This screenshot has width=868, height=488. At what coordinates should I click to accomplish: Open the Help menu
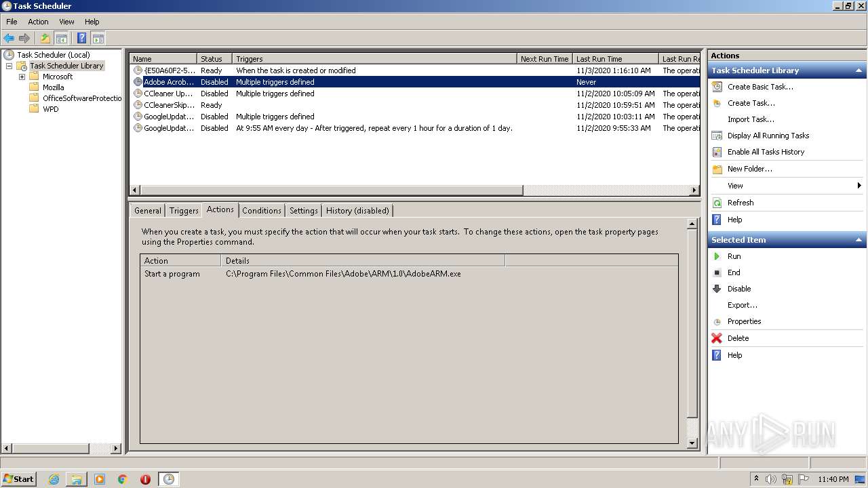point(92,22)
